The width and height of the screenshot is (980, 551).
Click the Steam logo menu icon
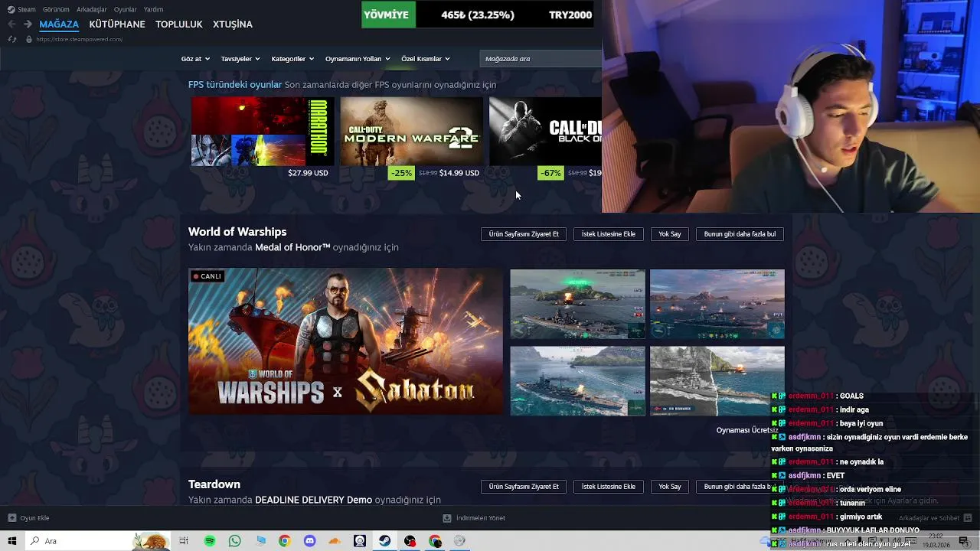(x=10, y=10)
